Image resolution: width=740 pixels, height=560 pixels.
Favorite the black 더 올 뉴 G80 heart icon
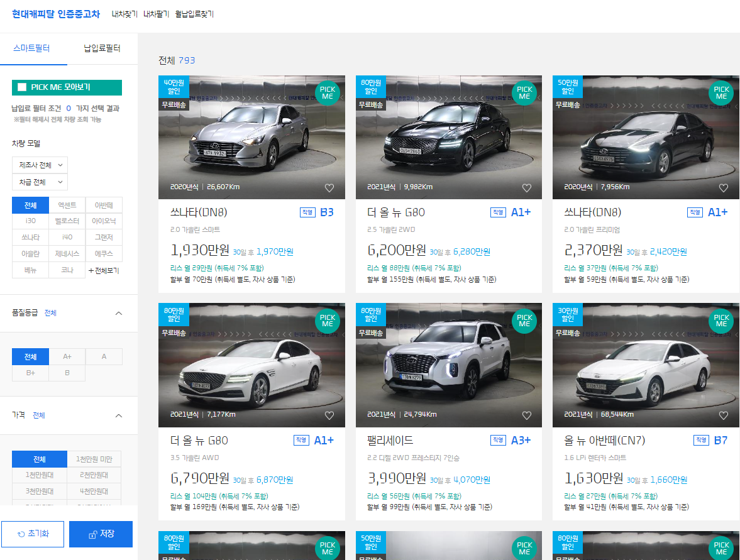(527, 188)
